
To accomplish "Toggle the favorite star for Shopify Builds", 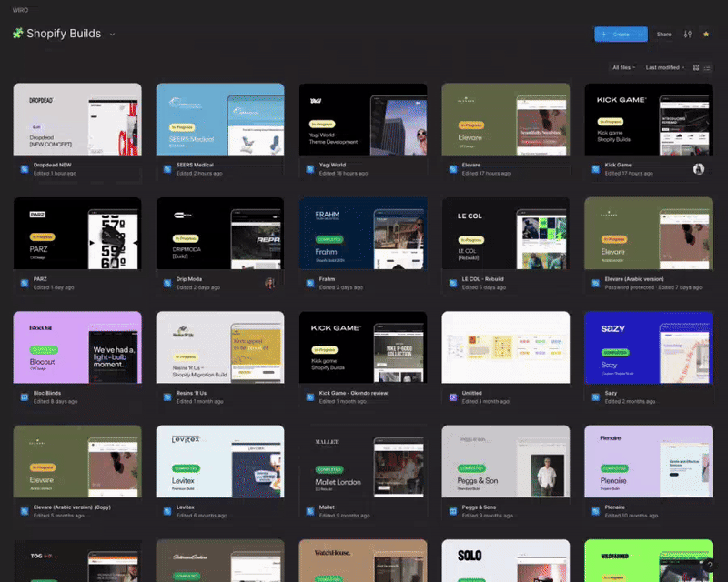I will (706, 34).
